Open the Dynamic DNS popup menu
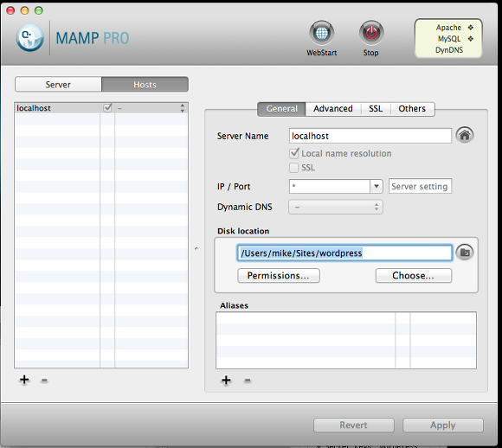Screen dimensions: 502x448 point(336,207)
